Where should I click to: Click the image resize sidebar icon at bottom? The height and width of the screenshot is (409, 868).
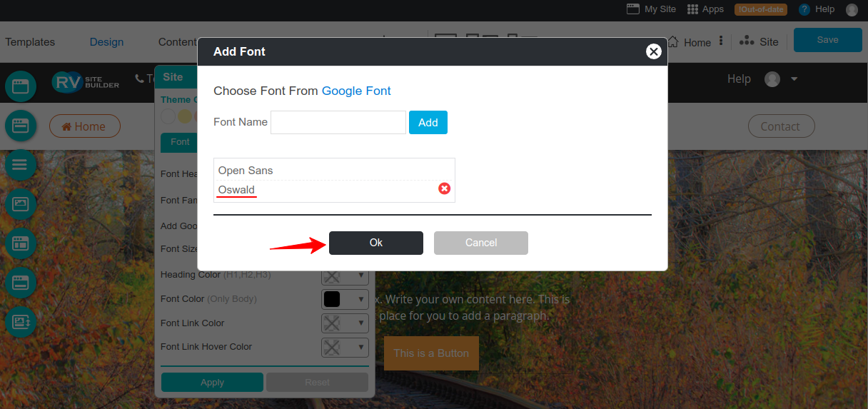(x=21, y=321)
